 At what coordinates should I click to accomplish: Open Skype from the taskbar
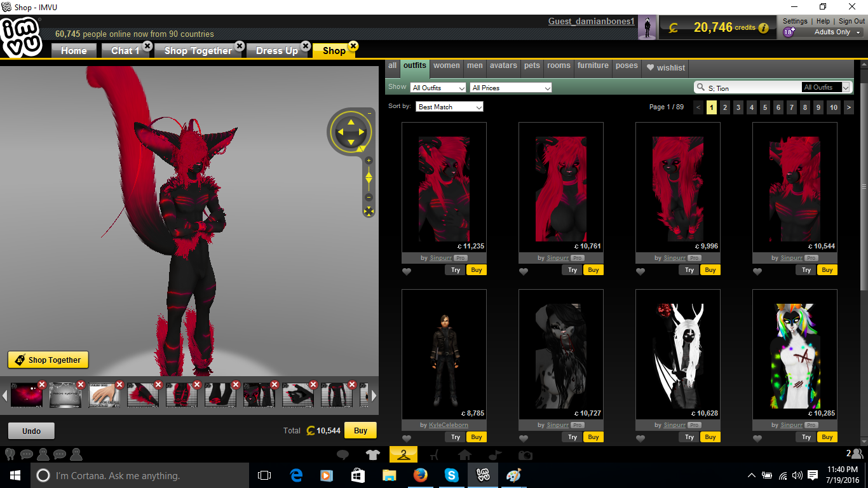coord(452,475)
